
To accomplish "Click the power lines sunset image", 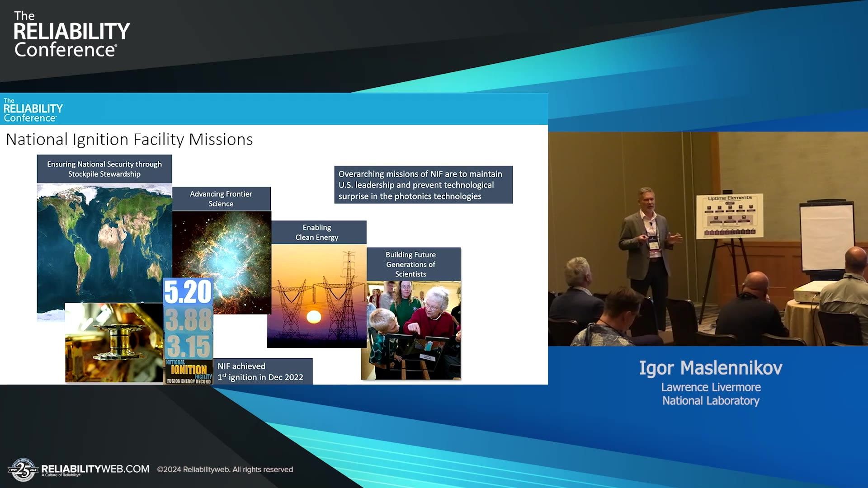I will pyautogui.click(x=316, y=296).
